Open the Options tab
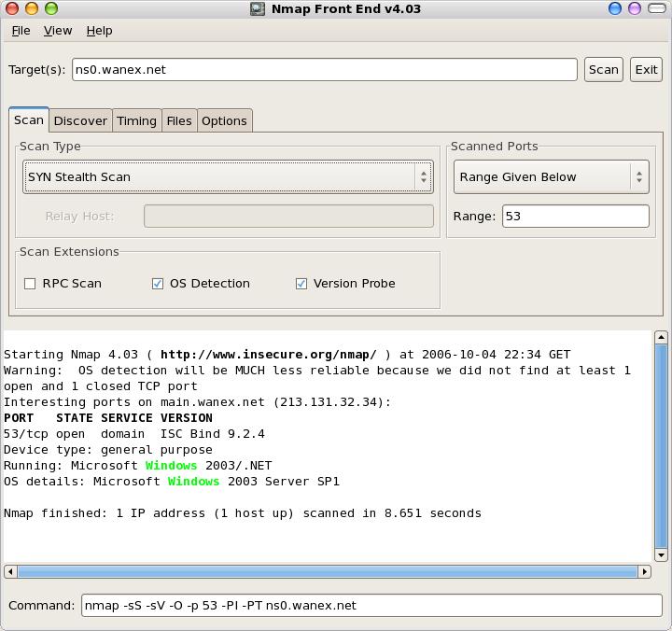Screen dimensions: 672x631 tap(224, 121)
